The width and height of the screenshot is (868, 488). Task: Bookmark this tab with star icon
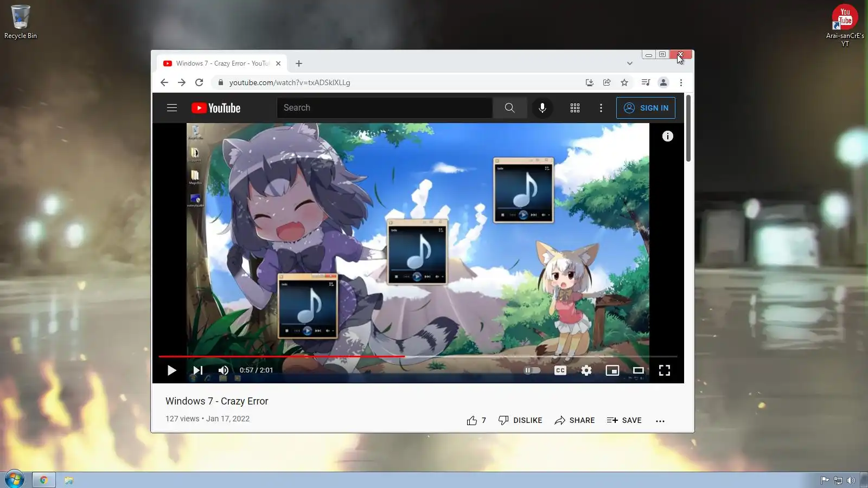pos(624,82)
